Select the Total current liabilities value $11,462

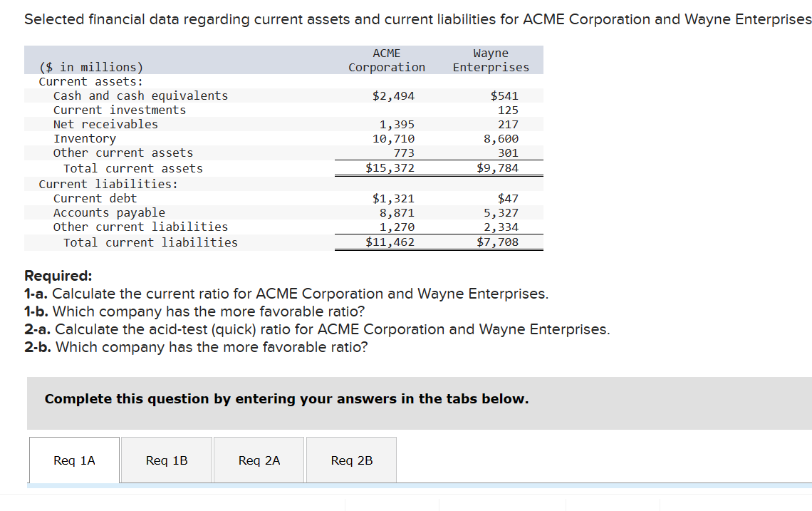[x=388, y=242]
